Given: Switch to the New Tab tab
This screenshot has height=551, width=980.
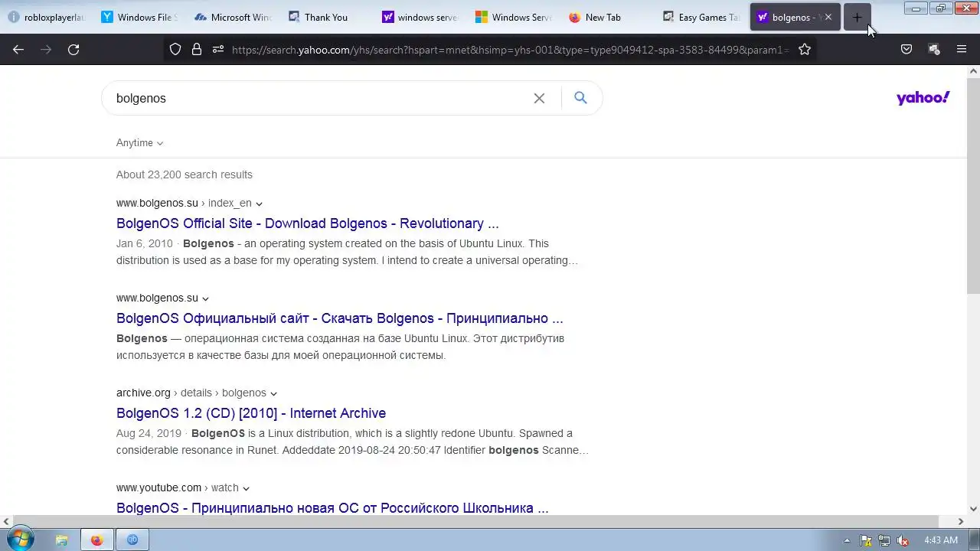Looking at the screenshot, I should point(607,17).
